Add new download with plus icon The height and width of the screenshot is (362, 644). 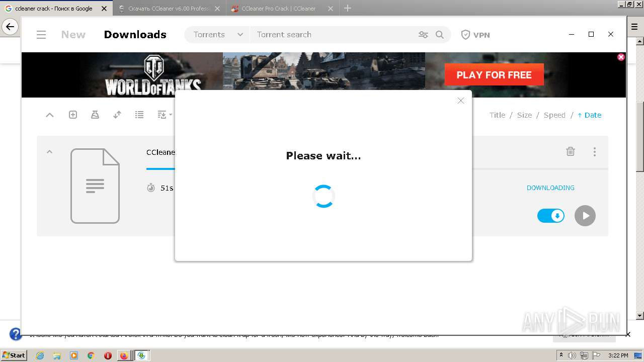click(73, 115)
